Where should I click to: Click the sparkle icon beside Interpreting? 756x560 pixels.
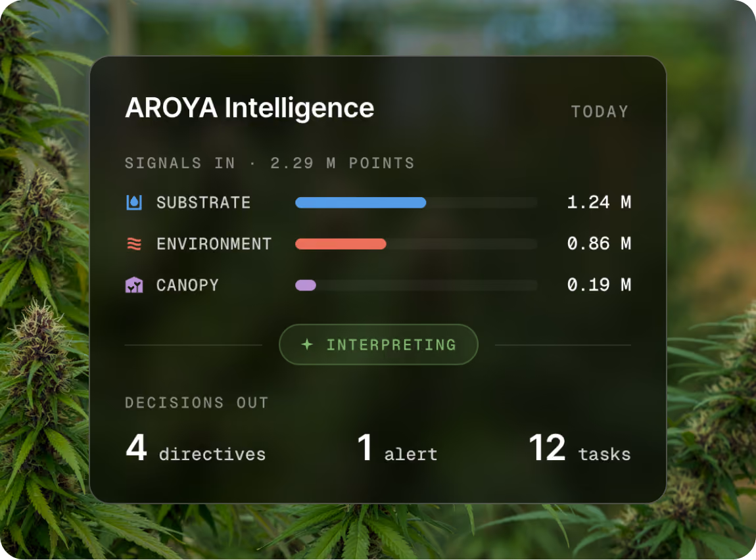coord(307,344)
